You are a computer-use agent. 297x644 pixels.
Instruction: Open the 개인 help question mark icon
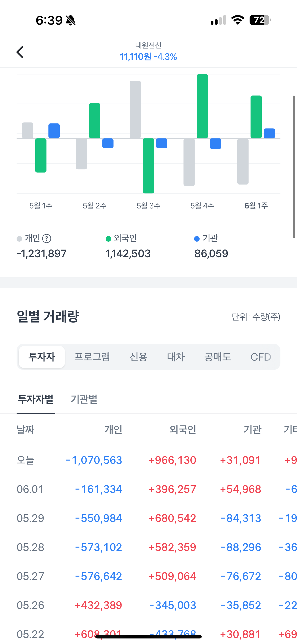47,238
